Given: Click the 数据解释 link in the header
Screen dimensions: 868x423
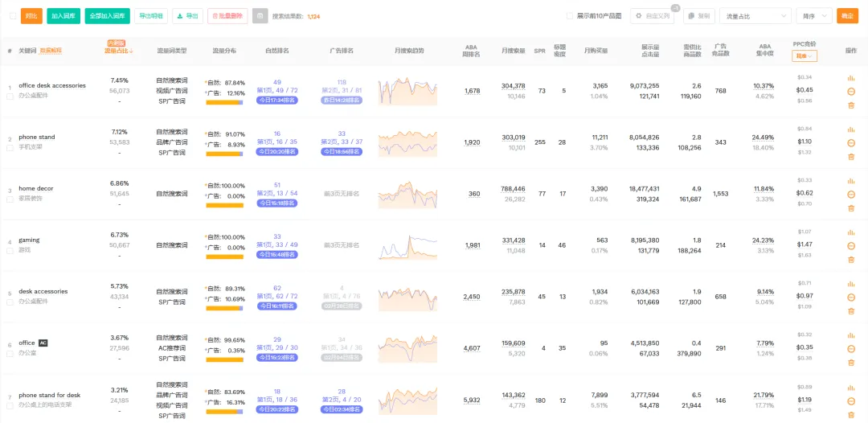Looking at the screenshot, I should 51,51.
